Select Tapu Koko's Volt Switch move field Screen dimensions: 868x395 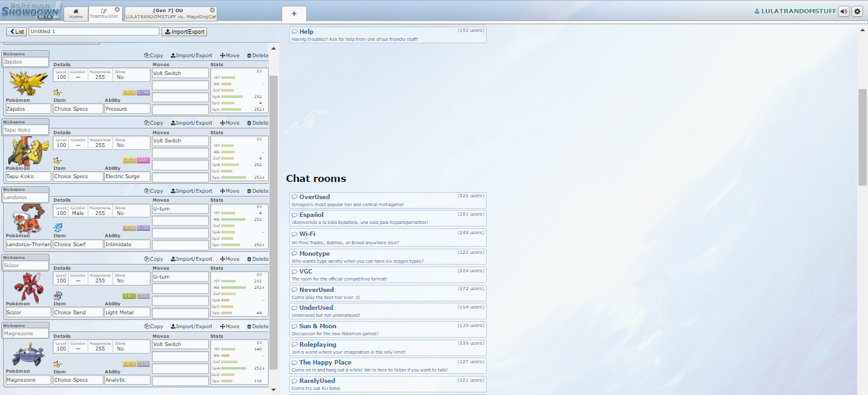(x=180, y=141)
